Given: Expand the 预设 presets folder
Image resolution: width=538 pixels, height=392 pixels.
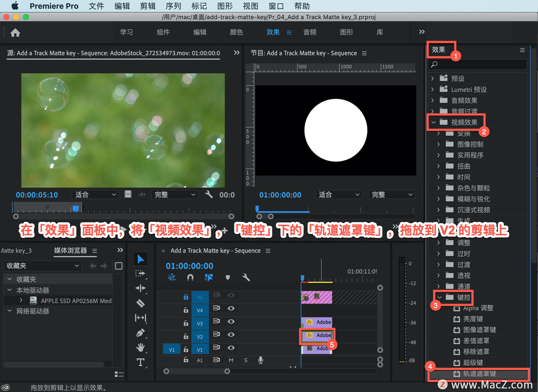Looking at the screenshot, I should [x=433, y=78].
